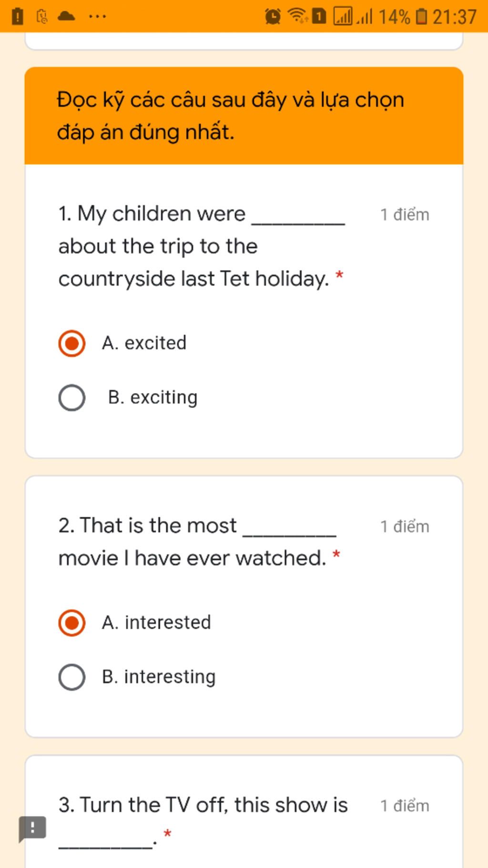Screen dimensions: 488x868
Task: Select the 'A. interested' radio button
Action: 72,623
